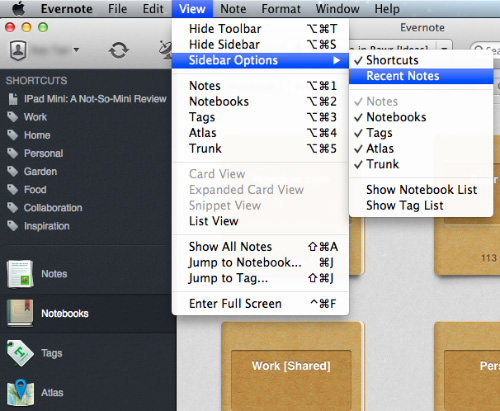Enable Recent Notes in sidebar options
Viewport: 500px width, 411px height.
(x=421, y=76)
